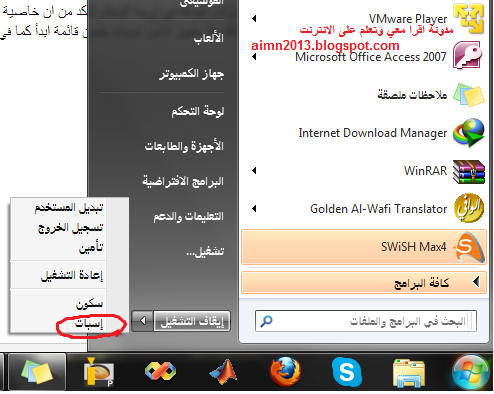Launch Microsoft Office Access 2007 icon
494x394 pixels.
click(468, 56)
